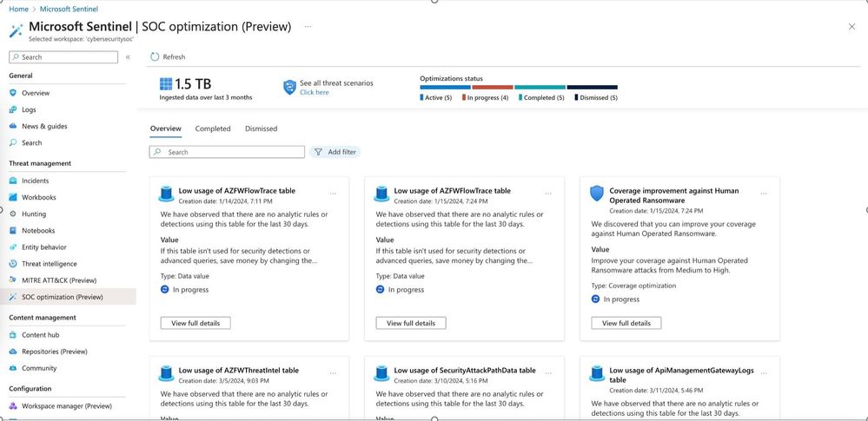The height and width of the screenshot is (421, 868).
Task: Open Content hub
Action: click(x=41, y=335)
